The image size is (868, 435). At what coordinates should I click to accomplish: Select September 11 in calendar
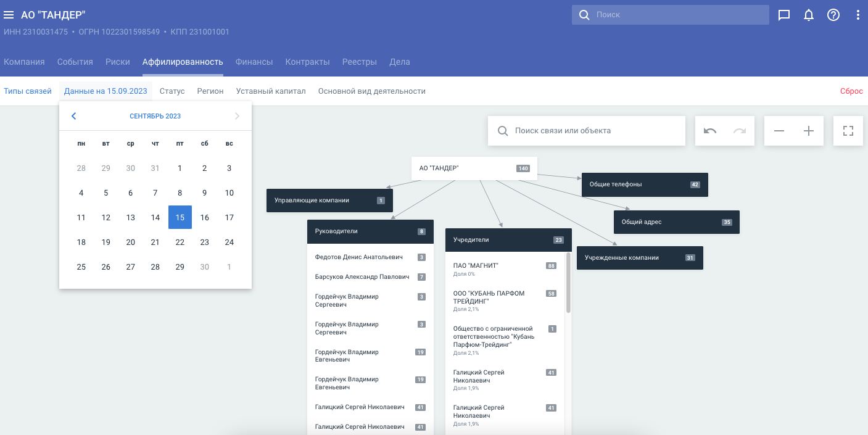(81, 217)
